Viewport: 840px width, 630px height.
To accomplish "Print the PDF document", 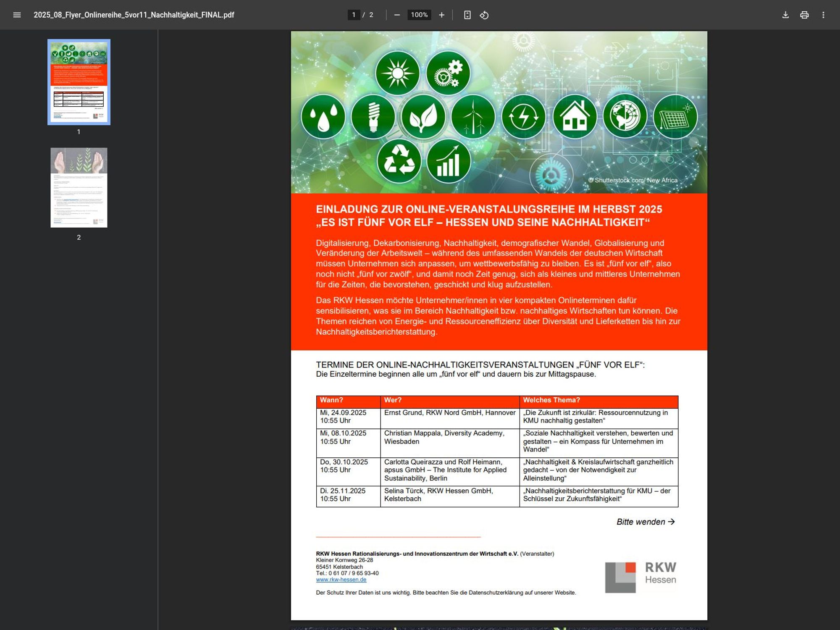I will point(804,15).
